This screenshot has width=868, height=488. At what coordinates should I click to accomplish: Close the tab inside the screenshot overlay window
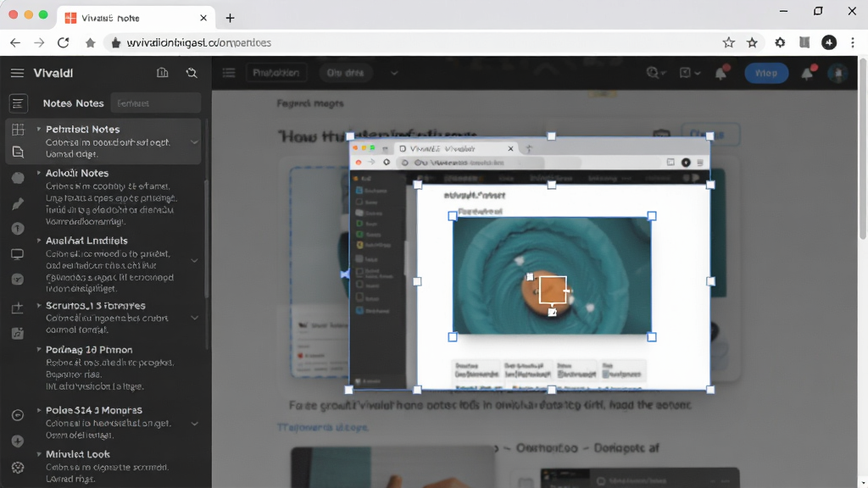(x=510, y=148)
